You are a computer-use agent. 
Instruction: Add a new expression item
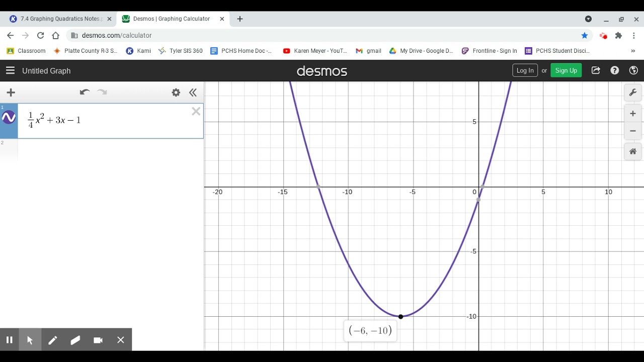tap(11, 93)
